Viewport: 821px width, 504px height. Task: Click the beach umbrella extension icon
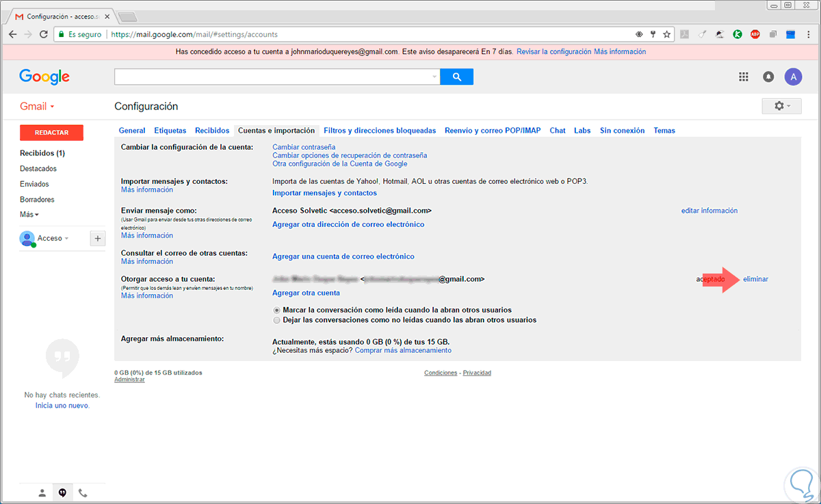[720, 34]
